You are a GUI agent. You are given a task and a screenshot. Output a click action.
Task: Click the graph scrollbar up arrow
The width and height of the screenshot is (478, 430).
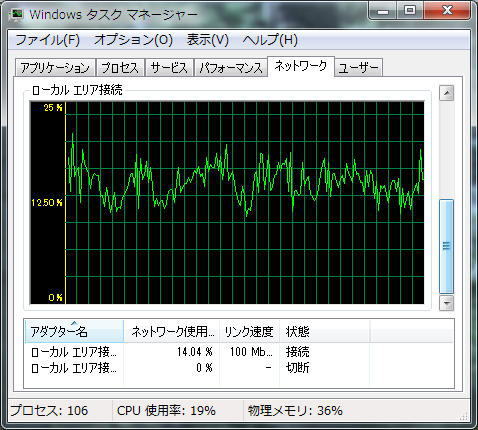coord(446,93)
